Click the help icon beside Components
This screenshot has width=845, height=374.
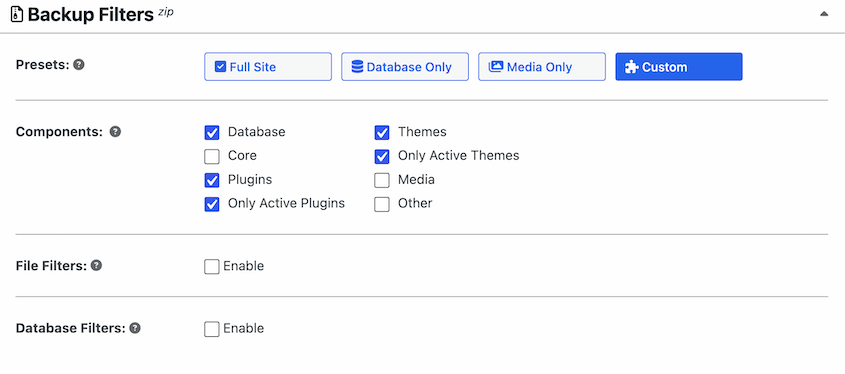pyautogui.click(x=115, y=131)
